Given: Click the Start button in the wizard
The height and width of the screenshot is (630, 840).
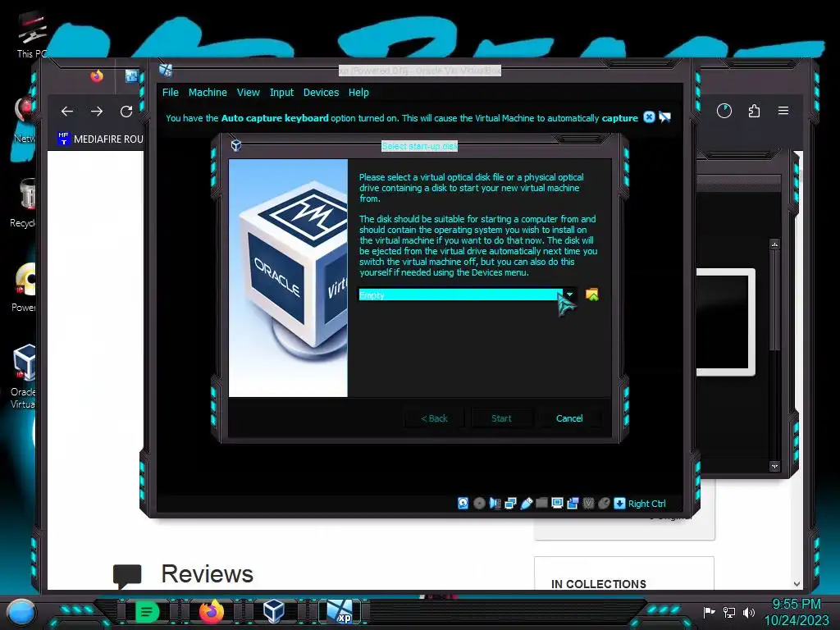Looking at the screenshot, I should [x=501, y=418].
